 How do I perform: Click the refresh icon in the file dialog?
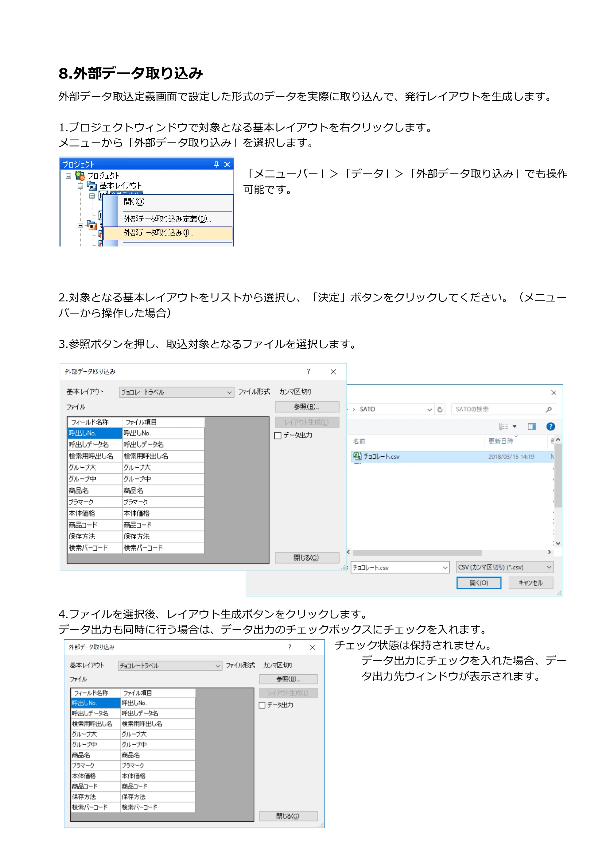pyautogui.click(x=440, y=409)
